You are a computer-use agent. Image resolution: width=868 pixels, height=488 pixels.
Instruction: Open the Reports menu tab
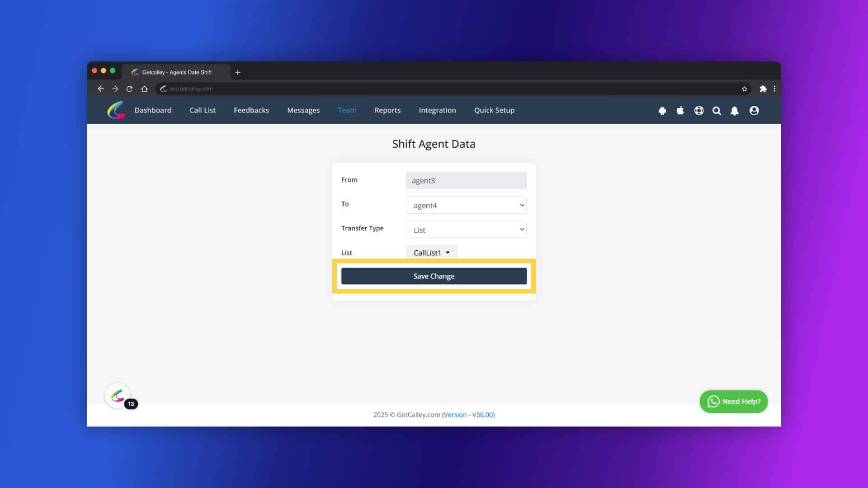click(387, 110)
